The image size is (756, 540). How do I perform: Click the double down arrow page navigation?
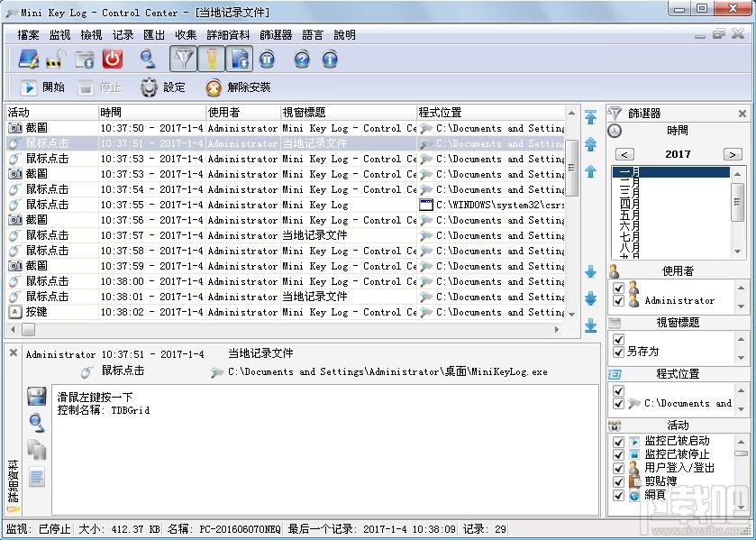[x=590, y=298]
